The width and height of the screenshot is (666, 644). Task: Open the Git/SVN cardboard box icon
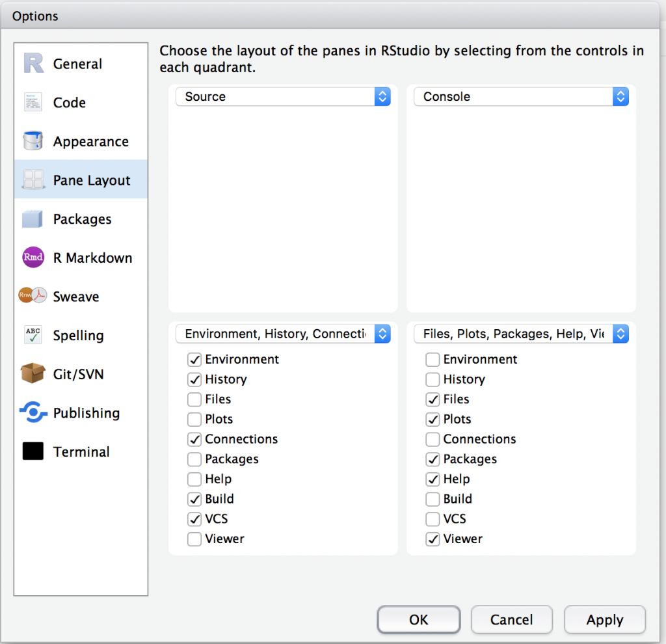tap(33, 374)
